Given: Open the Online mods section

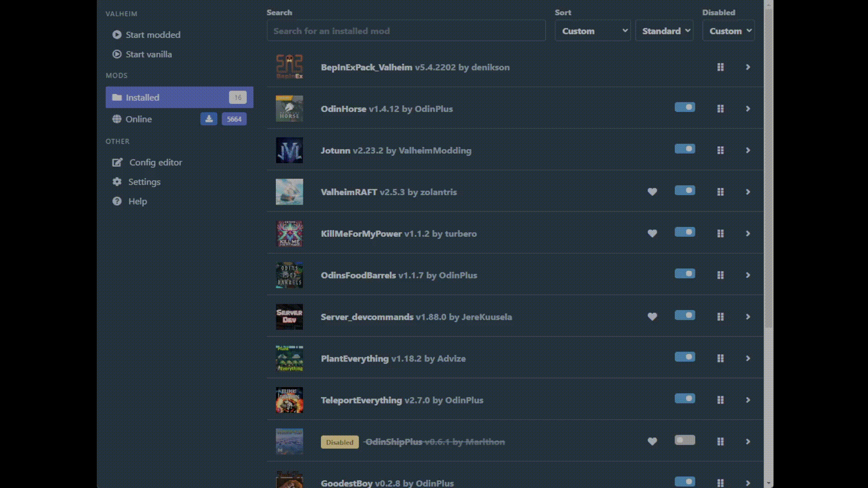Looking at the screenshot, I should coord(139,119).
